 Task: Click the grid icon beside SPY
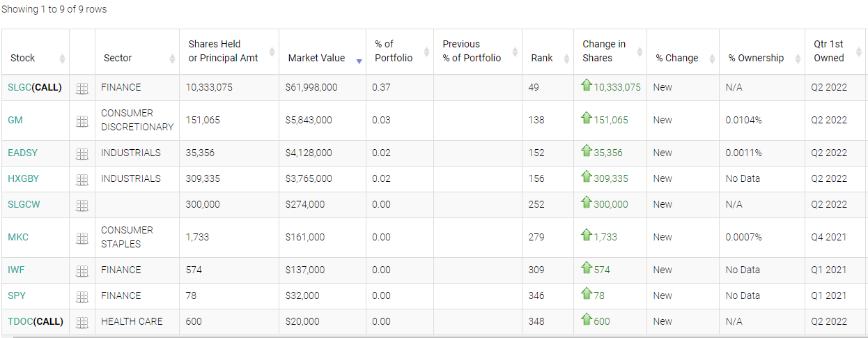coord(82,296)
